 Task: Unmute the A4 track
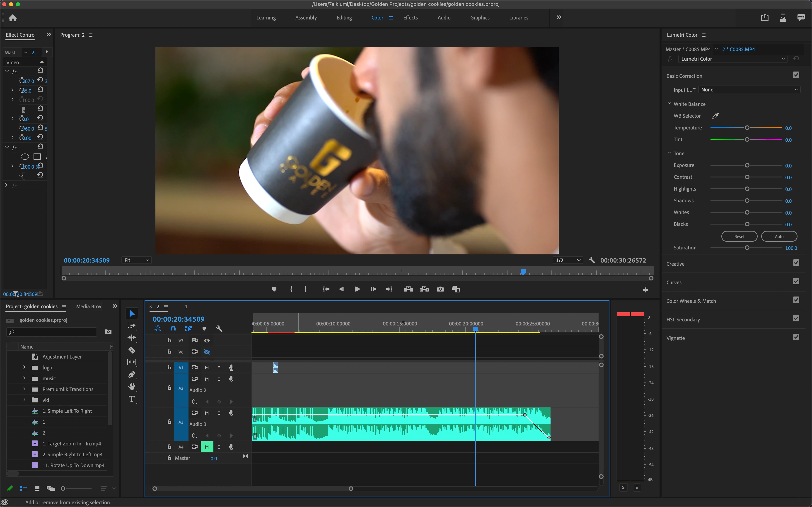(x=207, y=447)
